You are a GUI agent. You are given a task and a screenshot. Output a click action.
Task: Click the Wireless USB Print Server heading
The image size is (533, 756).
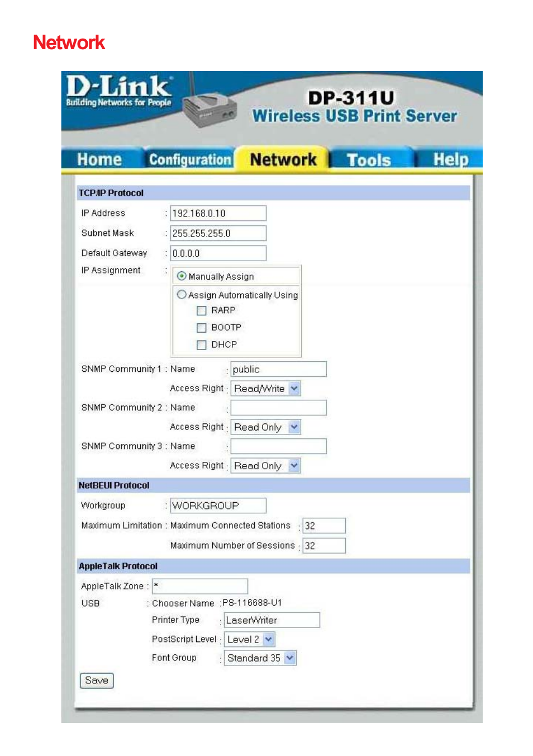pyautogui.click(x=355, y=116)
